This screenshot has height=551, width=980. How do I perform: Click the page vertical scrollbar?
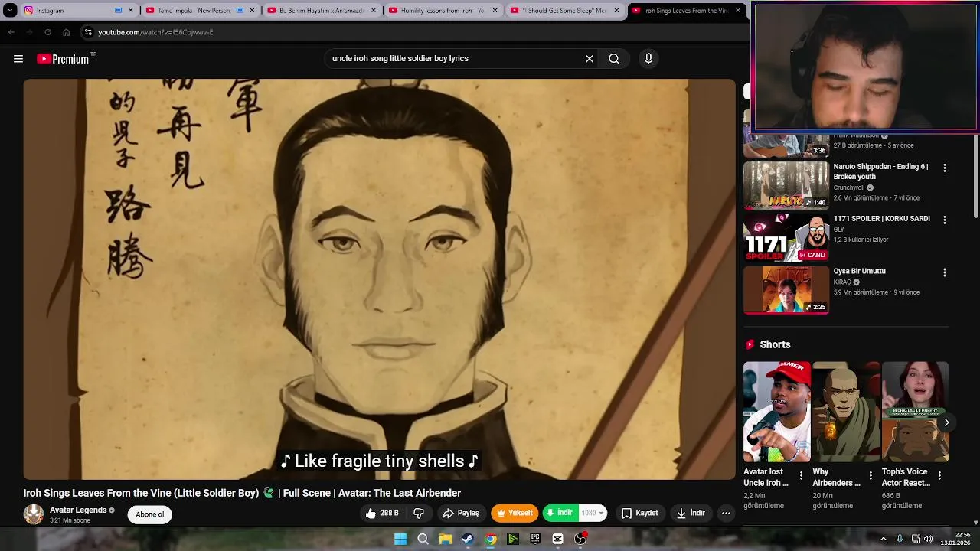[x=975, y=176]
